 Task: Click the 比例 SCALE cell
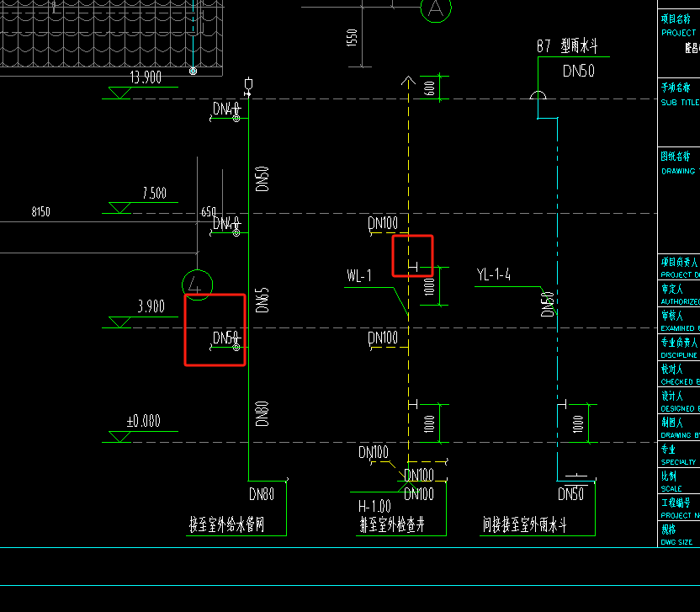[x=679, y=481]
